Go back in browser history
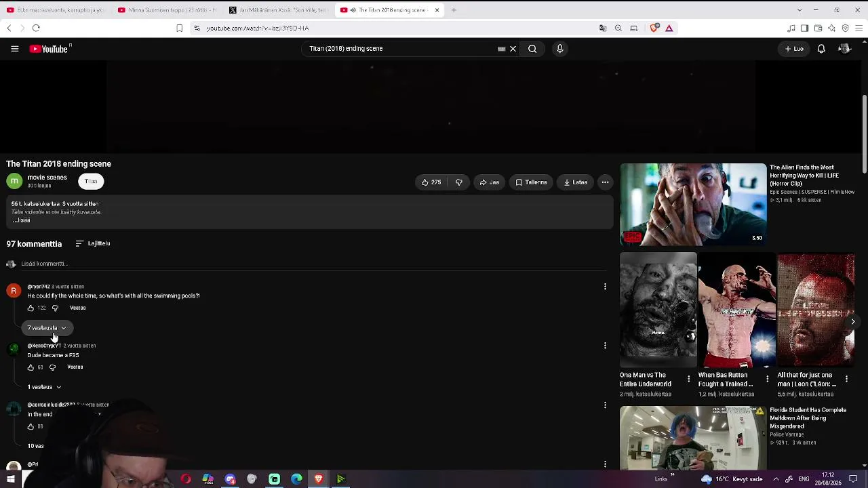Image resolution: width=868 pixels, height=488 pixels. (9, 28)
